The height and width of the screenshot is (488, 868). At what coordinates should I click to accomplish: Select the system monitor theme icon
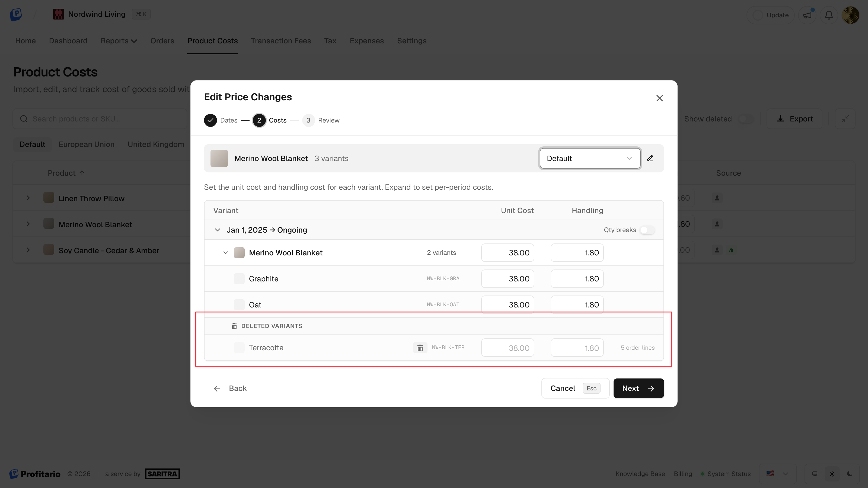815,474
